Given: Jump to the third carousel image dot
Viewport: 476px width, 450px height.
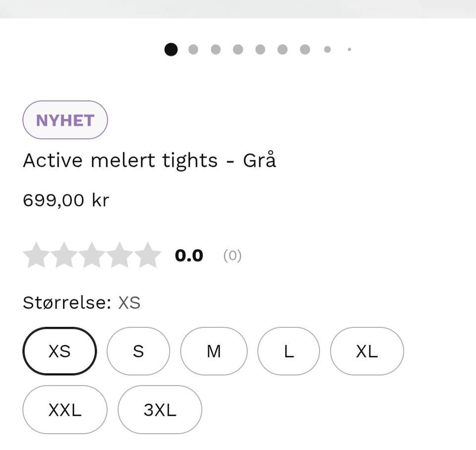Looking at the screenshot, I should click(x=216, y=50).
